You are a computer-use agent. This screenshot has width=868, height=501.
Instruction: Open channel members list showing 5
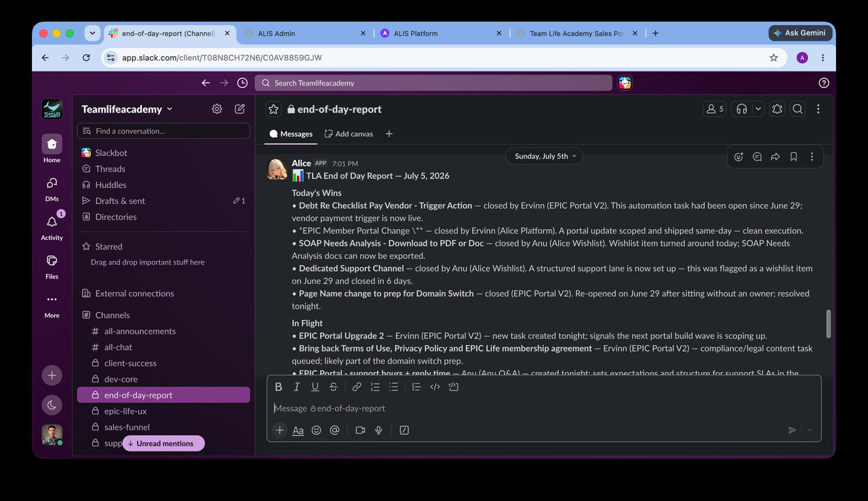[x=715, y=109]
